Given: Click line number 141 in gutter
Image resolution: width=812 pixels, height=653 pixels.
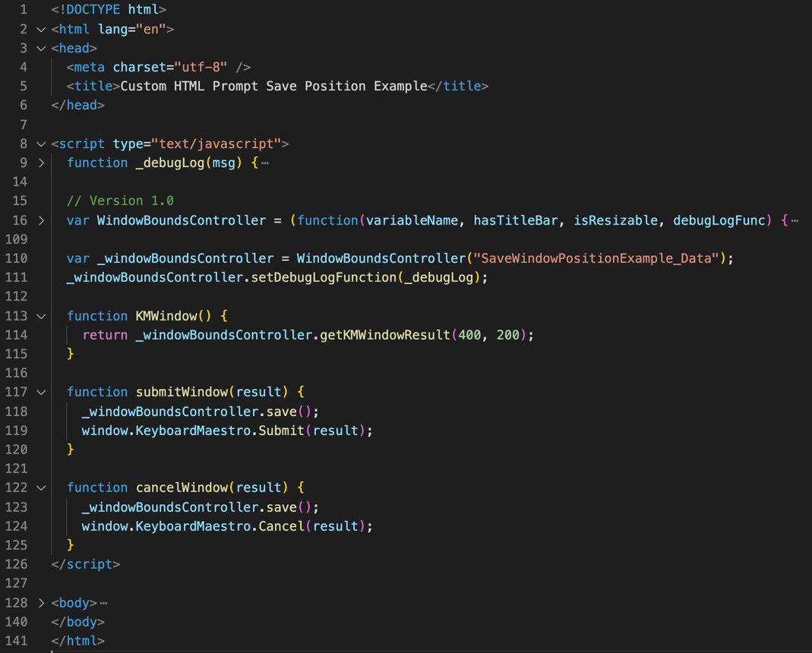Looking at the screenshot, I should click(16, 641).
